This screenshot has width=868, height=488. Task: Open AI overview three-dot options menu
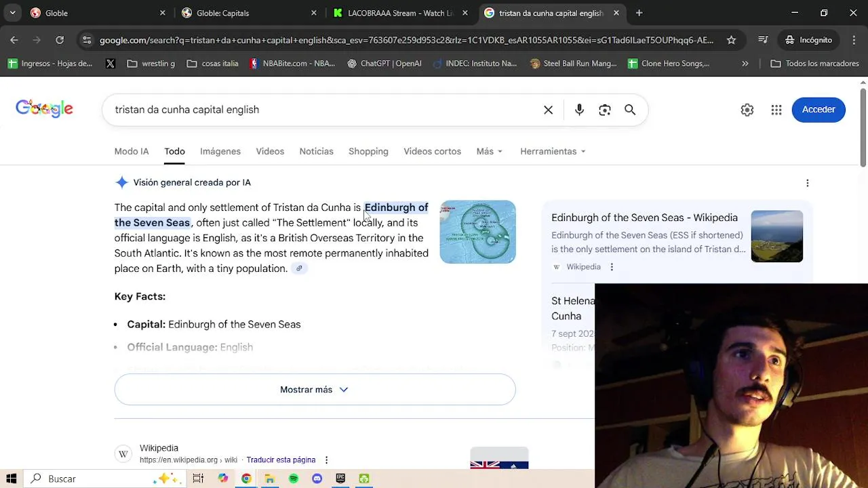pyautogui.click(x=807, y=183)
